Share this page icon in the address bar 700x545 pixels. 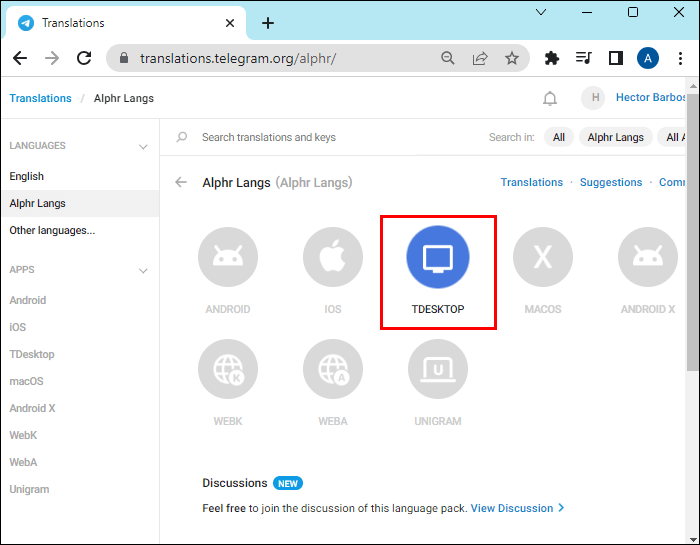479,58
